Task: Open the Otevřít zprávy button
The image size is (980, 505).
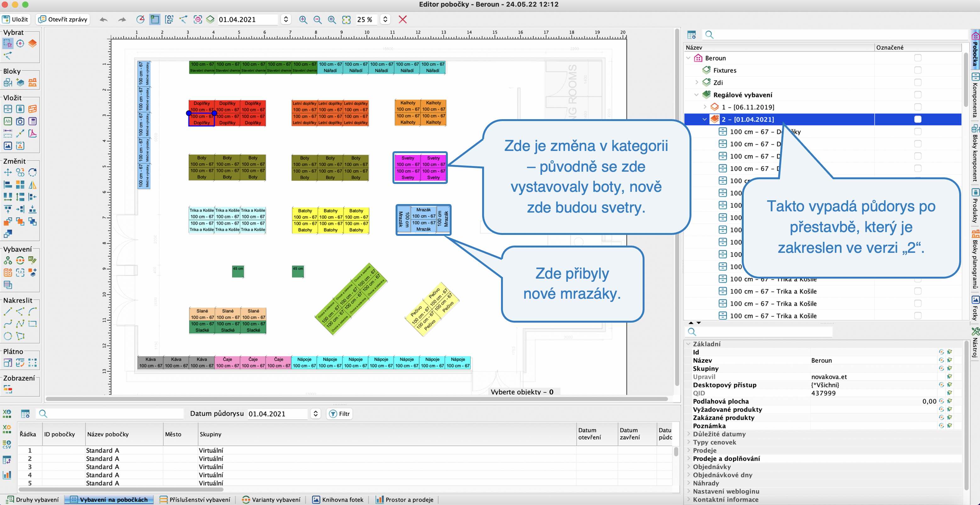Action: click(x=63, y=19)
